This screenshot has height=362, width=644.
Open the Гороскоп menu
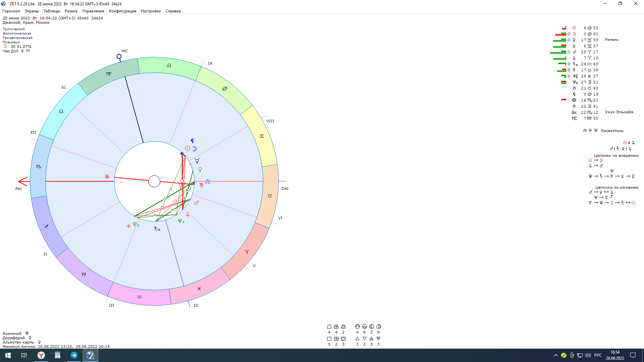11,11
